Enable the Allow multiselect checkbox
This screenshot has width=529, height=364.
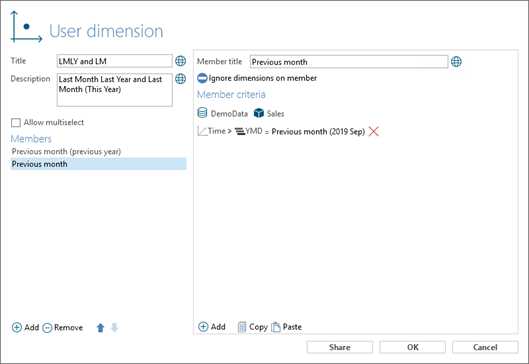tap(16, 122)
